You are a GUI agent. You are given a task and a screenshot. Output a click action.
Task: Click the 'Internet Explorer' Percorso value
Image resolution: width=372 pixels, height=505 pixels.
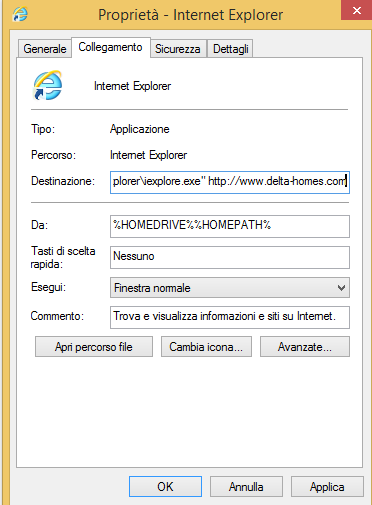point(148,155)
